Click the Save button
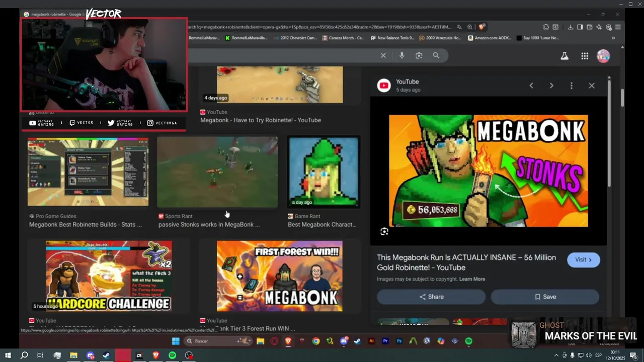 (545, 297)
